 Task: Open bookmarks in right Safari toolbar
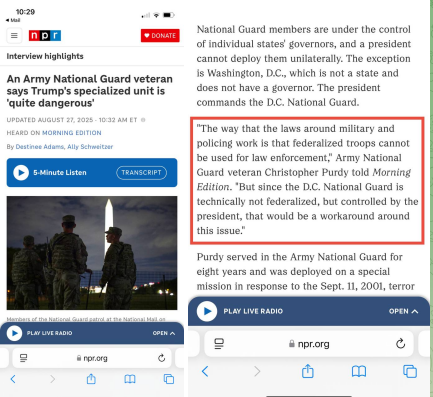coord(359,371)
